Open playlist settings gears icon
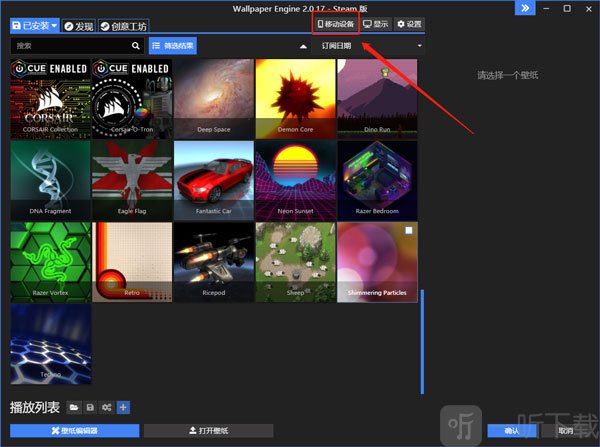This screenshot has width=600, height=447. pos(106,408)
